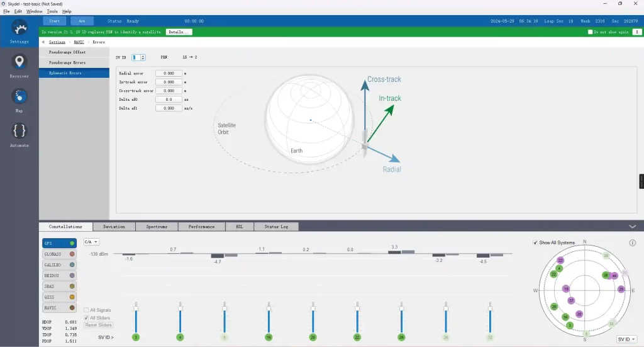Click the Details... button in green banner
This screenshot has width=644, height=347.
pyautogui.click(x=179, y=31)
